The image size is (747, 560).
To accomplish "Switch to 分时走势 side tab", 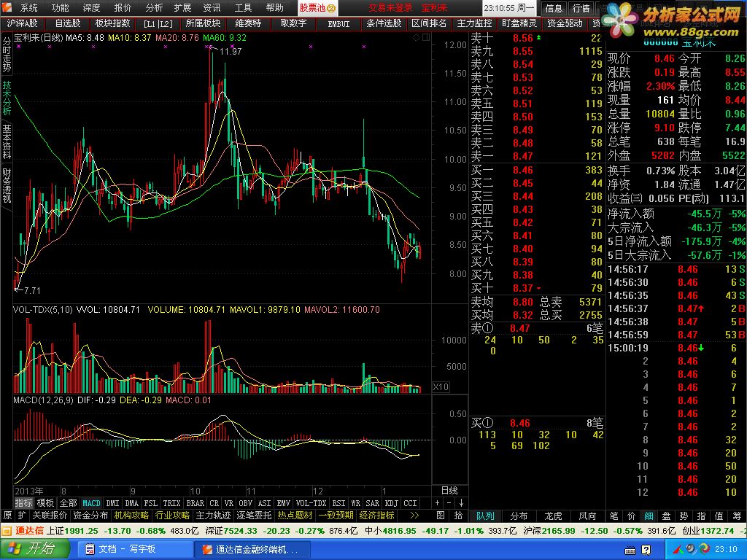I will click(7, 54).
